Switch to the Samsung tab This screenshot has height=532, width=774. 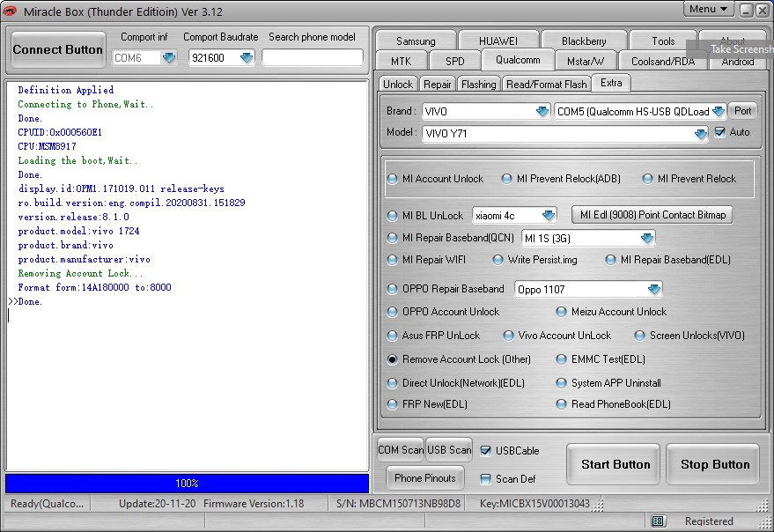point(416,41)
